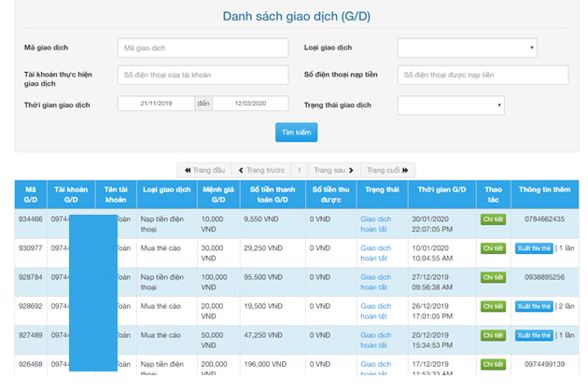Focus the Số điện thoại của tài khoản field
588x392 pixels.
point(203,75)
